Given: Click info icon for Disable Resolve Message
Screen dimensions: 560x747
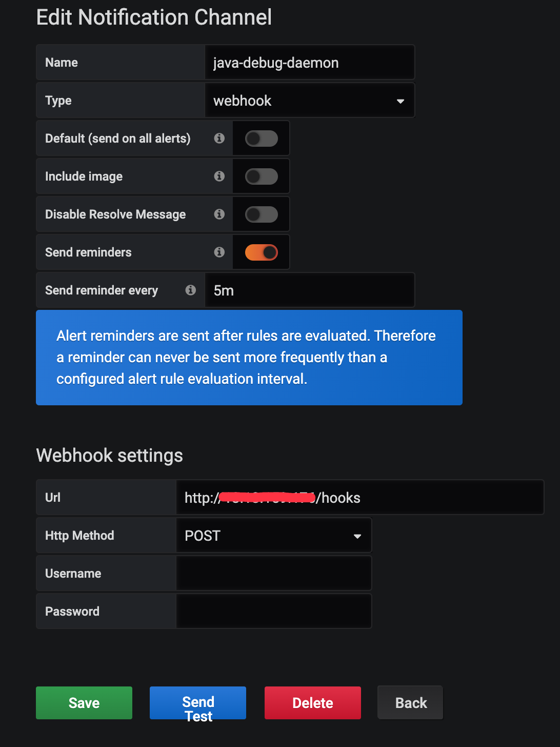Looking at the screenshot, I should click(219, 214).
